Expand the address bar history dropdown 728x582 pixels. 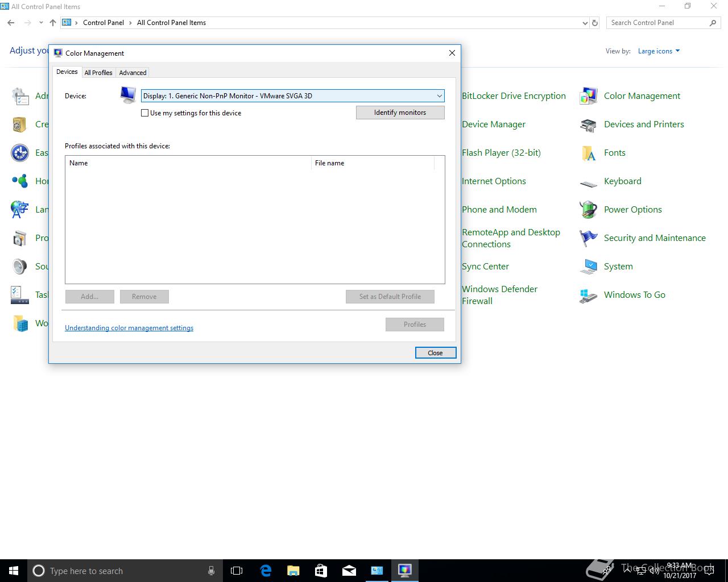coord(585,23)
